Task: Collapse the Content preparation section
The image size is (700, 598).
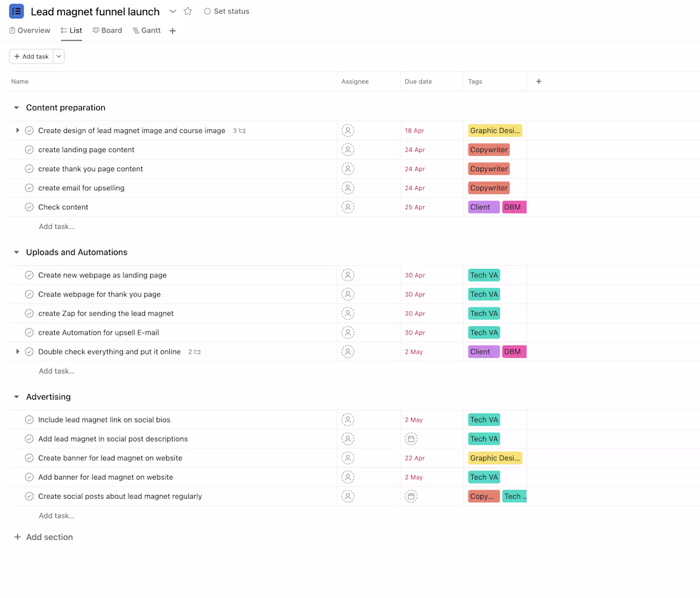Action: 17,108
